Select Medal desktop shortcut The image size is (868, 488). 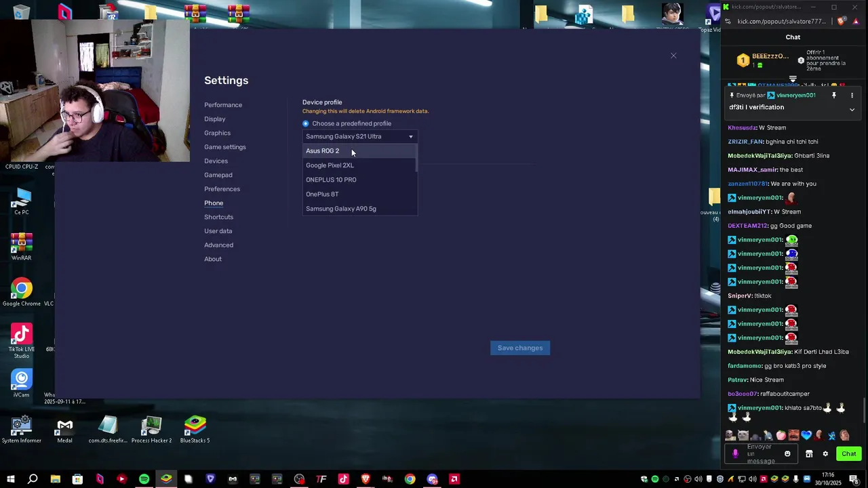[x=64, y=430]
